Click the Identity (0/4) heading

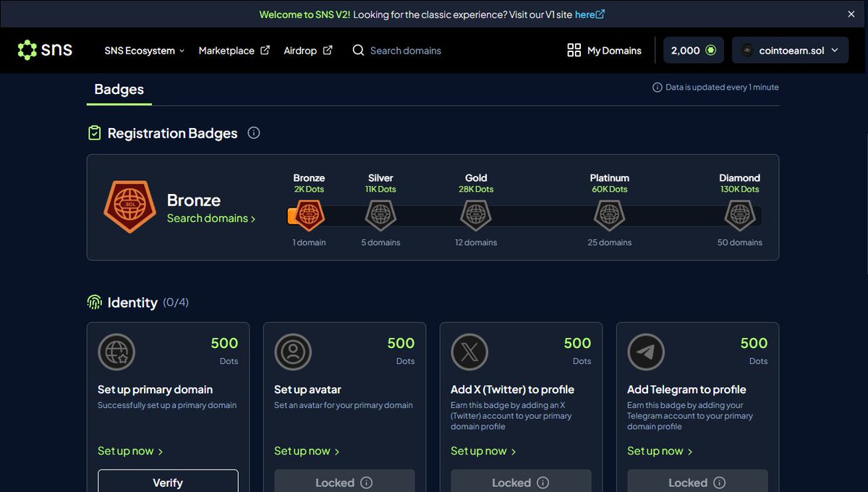(x=148, y=302)
